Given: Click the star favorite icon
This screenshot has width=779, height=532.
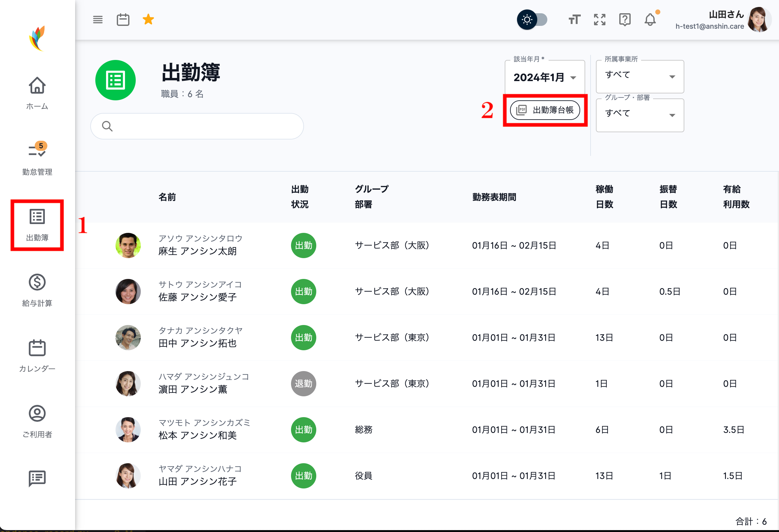Looking at the screenshot, I should [148, 19].
